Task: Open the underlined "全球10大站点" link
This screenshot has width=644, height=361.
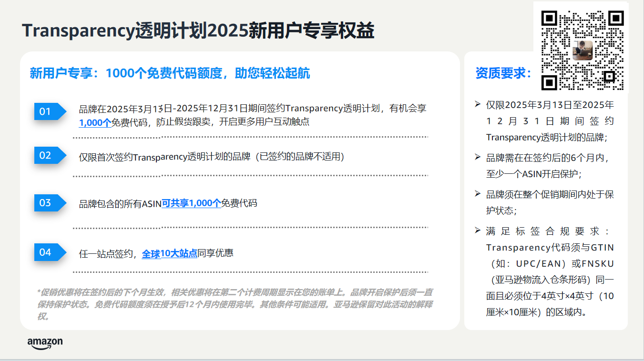Action: 170,253
